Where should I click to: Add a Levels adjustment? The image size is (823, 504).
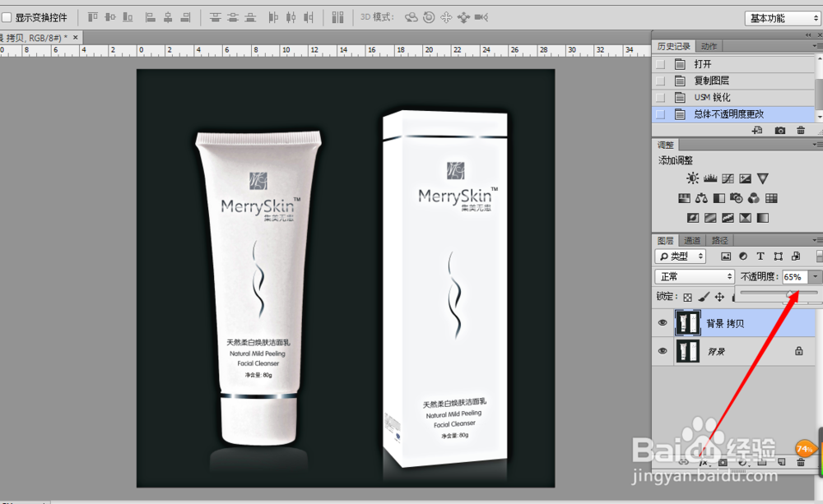pyautogui.click(x=710, y=178)
